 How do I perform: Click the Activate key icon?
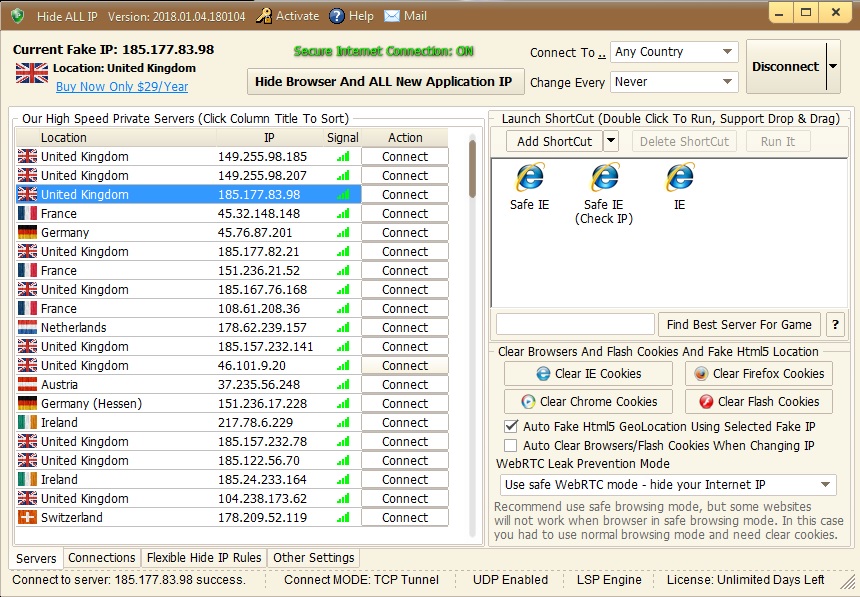(264, 16)
